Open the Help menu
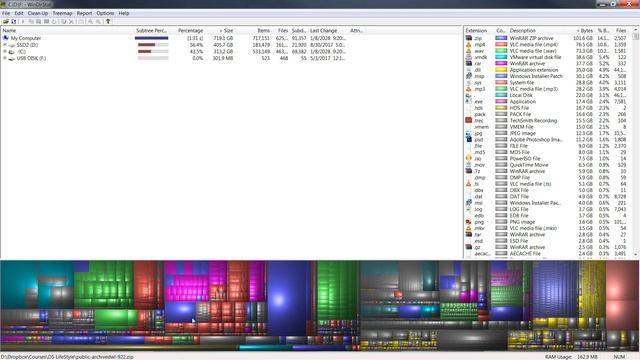The width and height of the screenshot is (640, 360). [124, 13]
